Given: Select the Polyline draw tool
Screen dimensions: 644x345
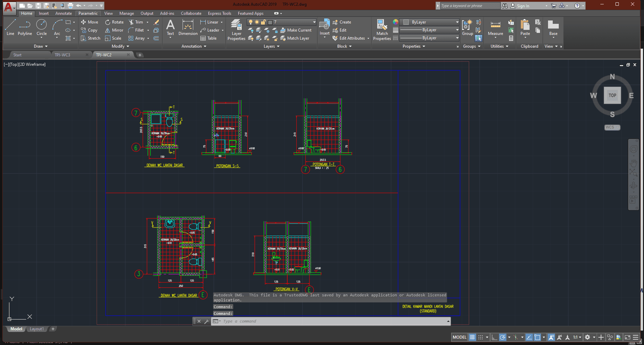Looking at the screenshot, I should pos(25,28).
